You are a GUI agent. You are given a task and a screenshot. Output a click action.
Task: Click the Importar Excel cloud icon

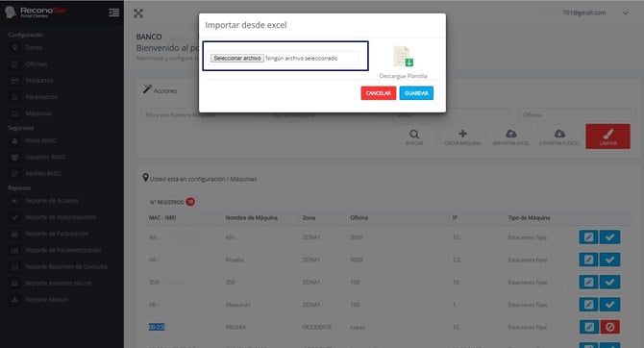click(511, 134)
